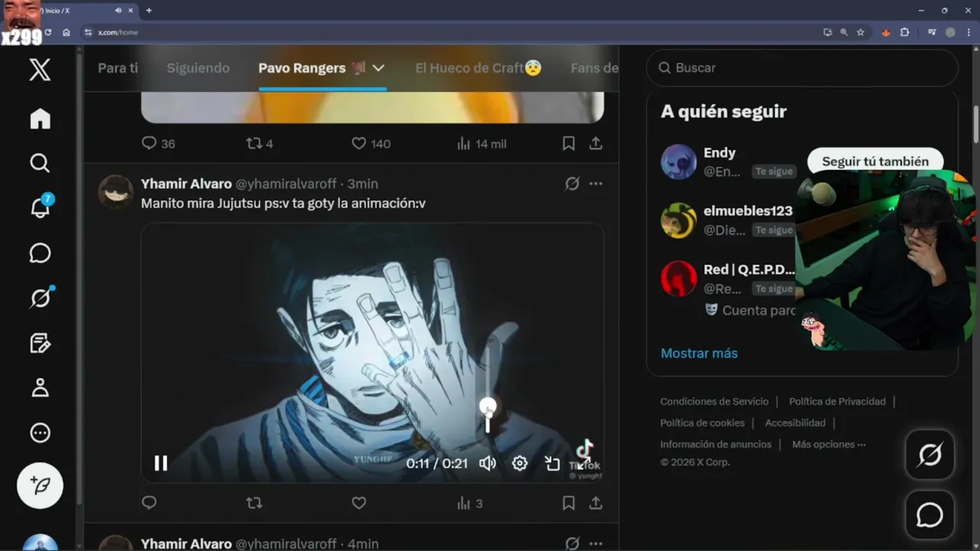
Task: Share the post with 14 mil views
Action: tap(596, 143)
